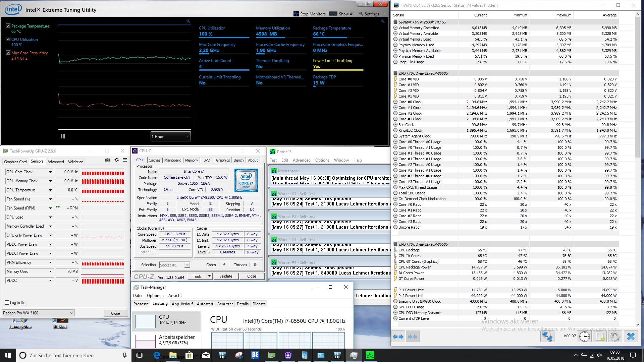Expand Radeon Pro WX 3100 dropdown
This screenshot has width=644, height=362.
tap(71, 313)
